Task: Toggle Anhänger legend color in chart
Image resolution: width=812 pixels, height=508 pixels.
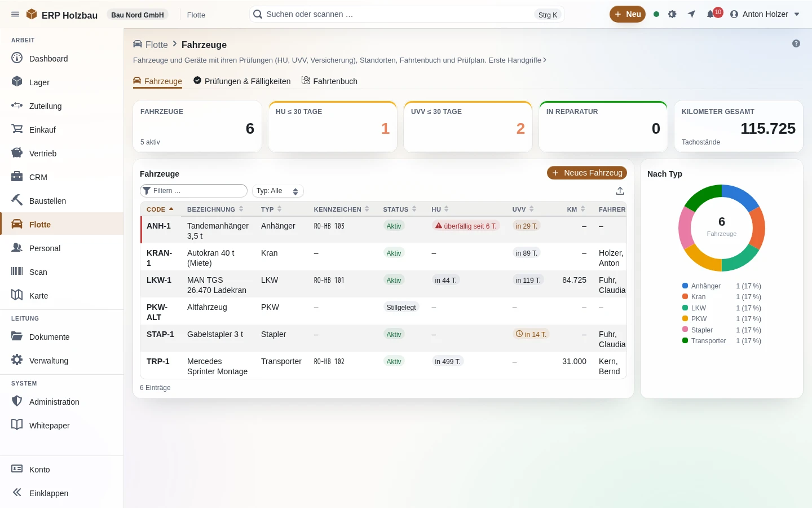Action: [685, 286]
